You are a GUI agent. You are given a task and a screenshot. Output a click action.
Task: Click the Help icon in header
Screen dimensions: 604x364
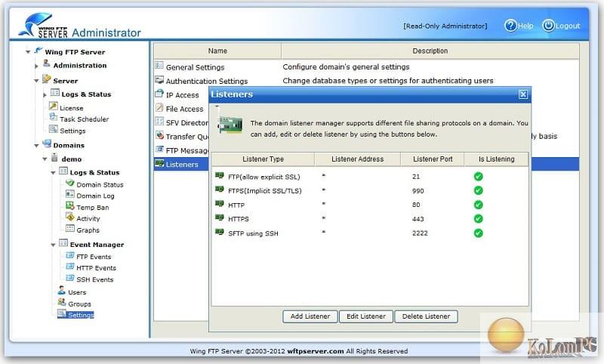[510, 26]
